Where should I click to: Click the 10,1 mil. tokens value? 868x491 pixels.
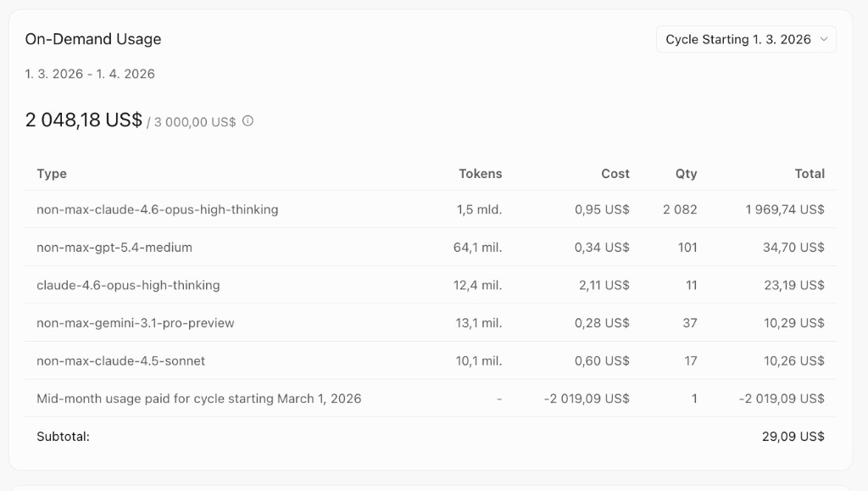click(x=478, y=361)
